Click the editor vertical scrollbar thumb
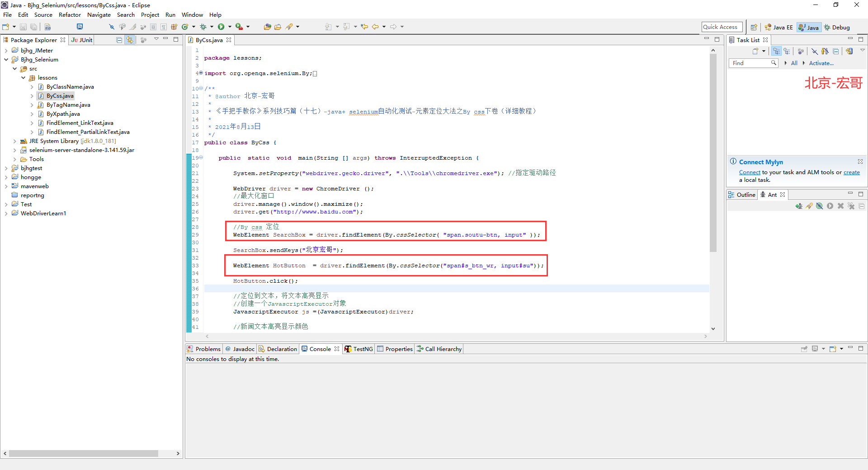This screenshot has width=868, height=470. tap(713, 153)
